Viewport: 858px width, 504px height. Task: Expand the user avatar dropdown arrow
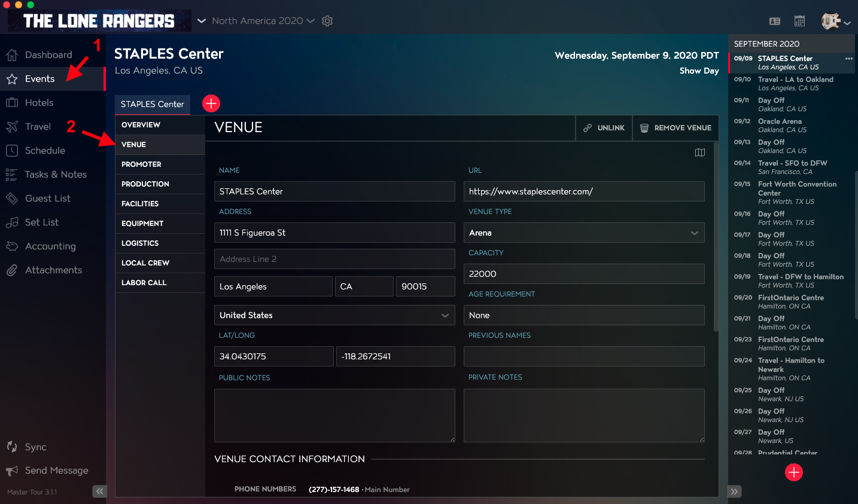click(x=847, y=23)
